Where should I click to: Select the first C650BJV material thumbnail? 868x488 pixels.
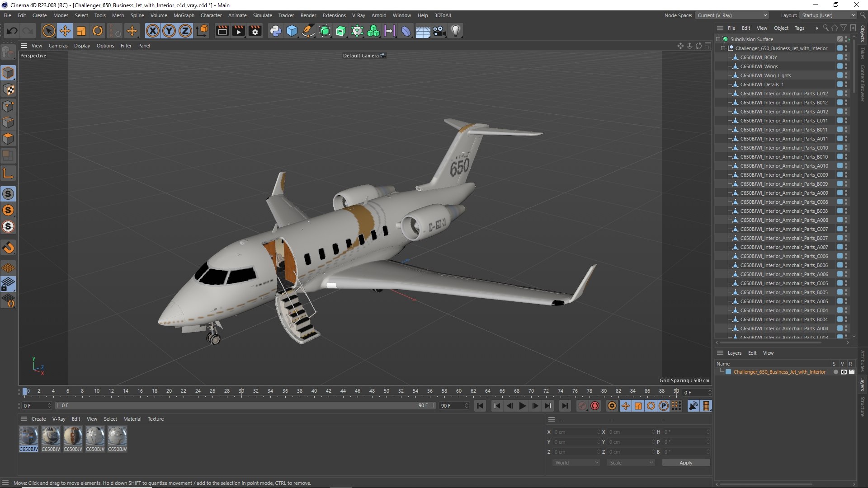pyautogui.click(x=28, y=439)
